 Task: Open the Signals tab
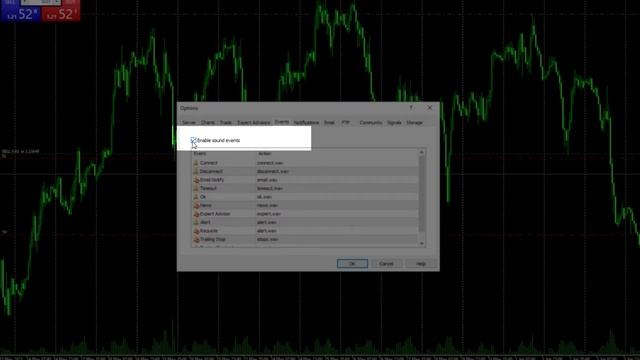coord(394,122)
